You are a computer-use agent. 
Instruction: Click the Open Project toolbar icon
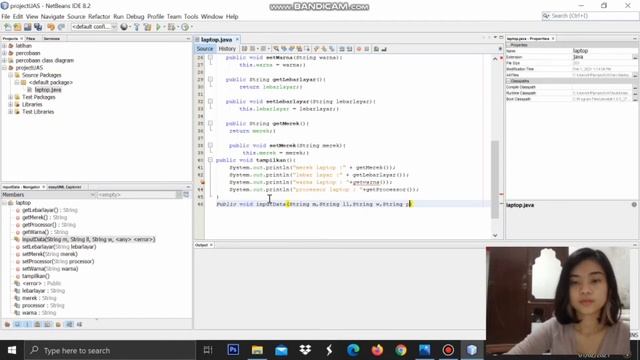(x=27, y=27)
